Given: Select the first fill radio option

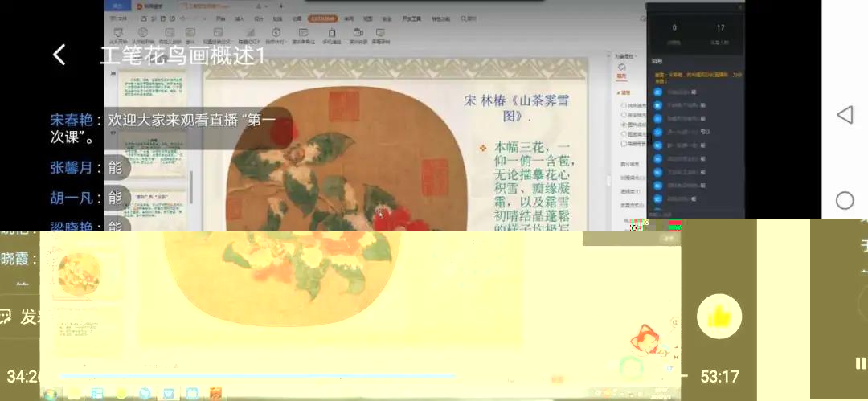Looking at the screenshot, I should [x=624, y=104].
